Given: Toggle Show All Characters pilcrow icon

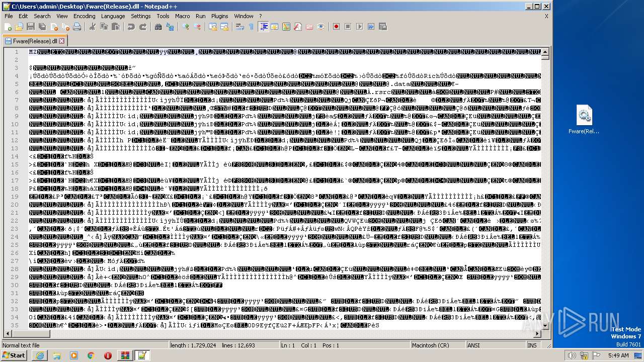Looking at the screenshot, I should coord(251,27).
